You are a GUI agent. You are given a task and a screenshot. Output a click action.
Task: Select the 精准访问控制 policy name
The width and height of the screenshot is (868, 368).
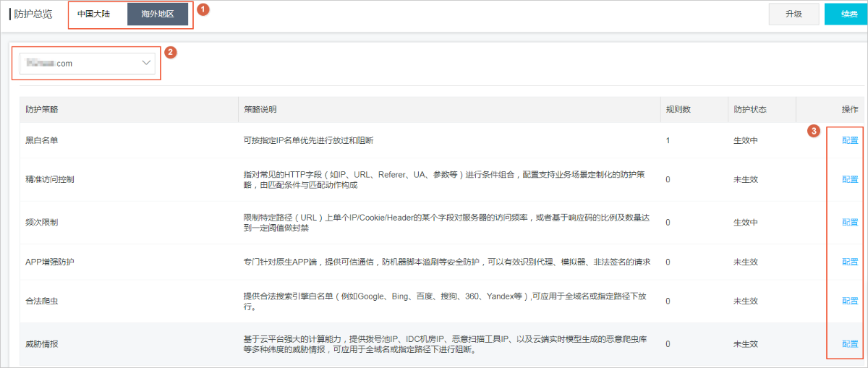[x=50, y=179]
